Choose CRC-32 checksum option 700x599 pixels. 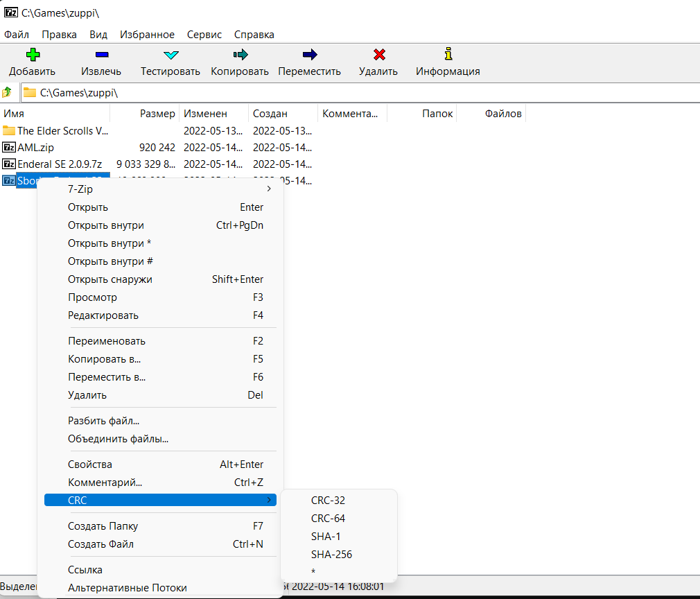328,500
